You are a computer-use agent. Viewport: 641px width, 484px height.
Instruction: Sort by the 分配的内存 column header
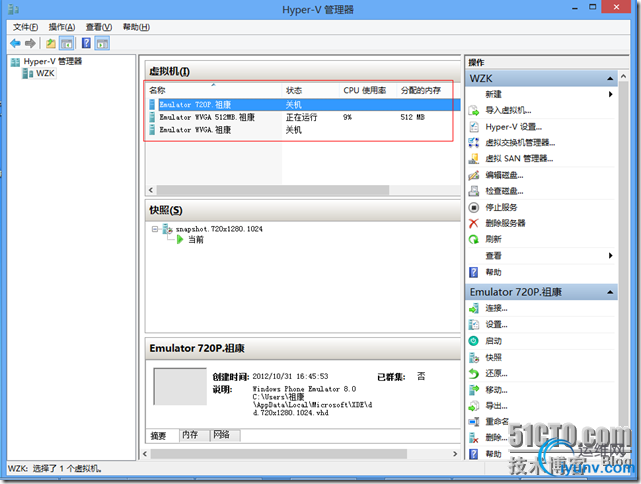click(425, 90)
